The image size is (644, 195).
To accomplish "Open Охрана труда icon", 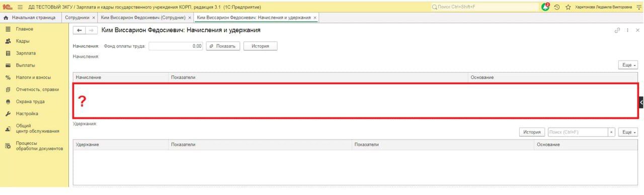I will [8, 102].
